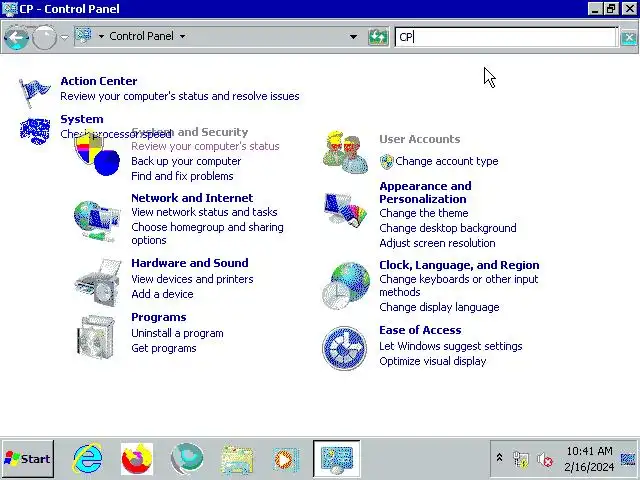
Task: Click Change desktop background
Action: 448,228
